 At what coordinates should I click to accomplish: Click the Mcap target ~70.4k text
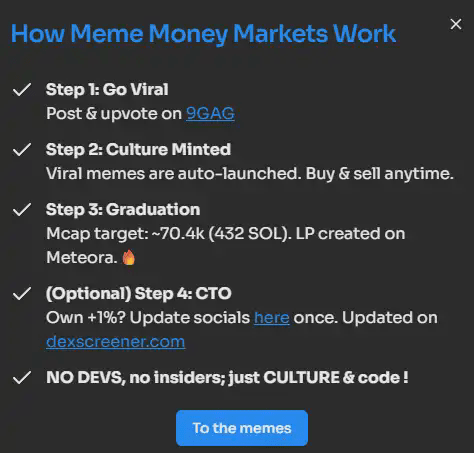pyautogui.click(x=226, y=245)
